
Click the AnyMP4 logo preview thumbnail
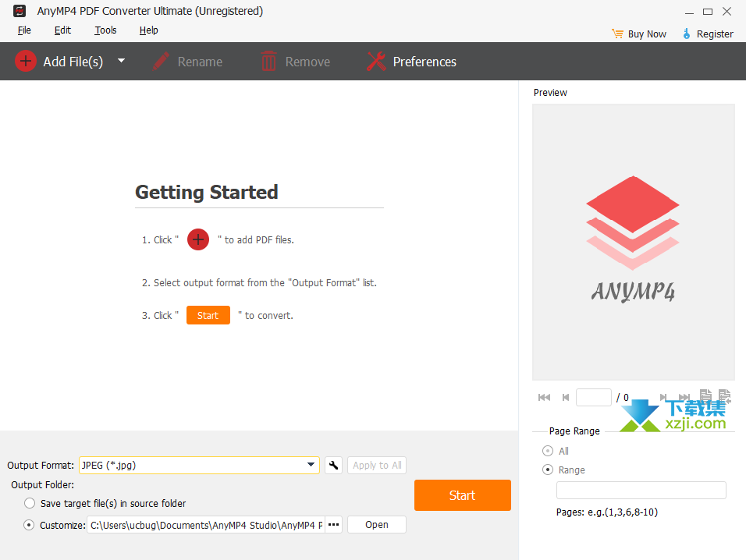[634, 242]
